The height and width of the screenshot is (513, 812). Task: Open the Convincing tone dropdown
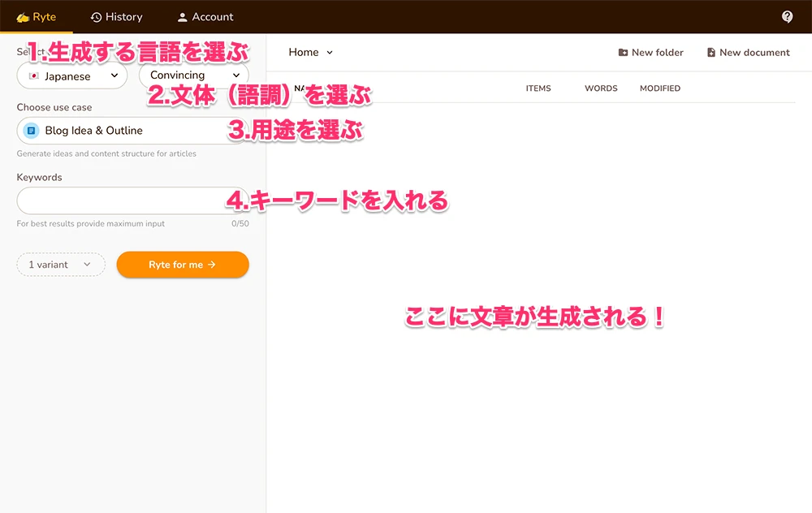coord(194,75)
